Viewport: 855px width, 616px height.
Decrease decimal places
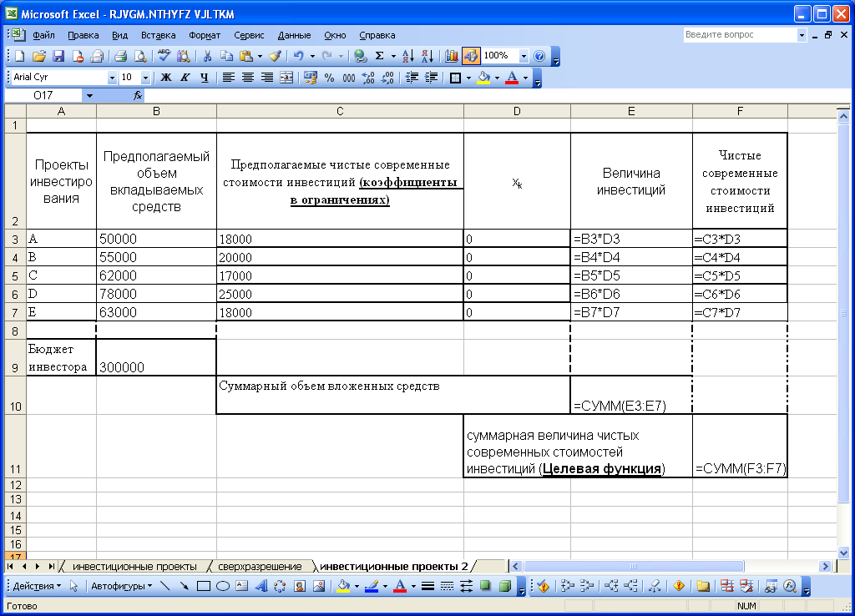click(387, 78)
